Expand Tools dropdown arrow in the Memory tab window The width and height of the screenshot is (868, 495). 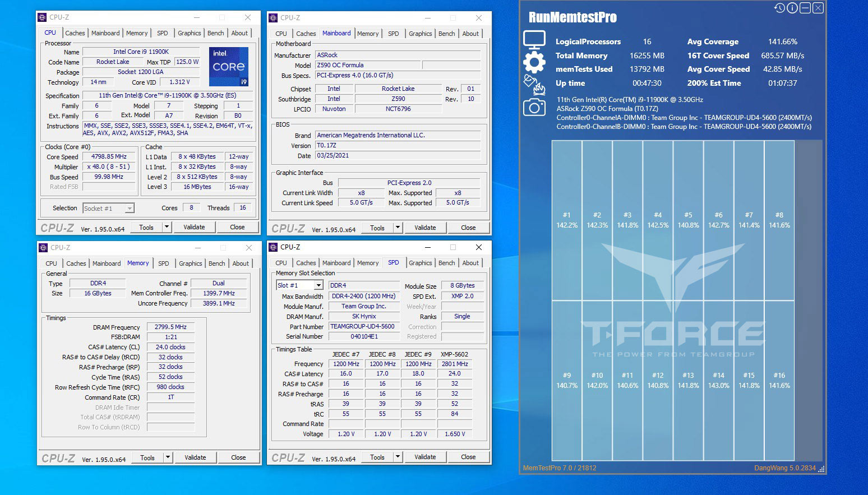168,457
